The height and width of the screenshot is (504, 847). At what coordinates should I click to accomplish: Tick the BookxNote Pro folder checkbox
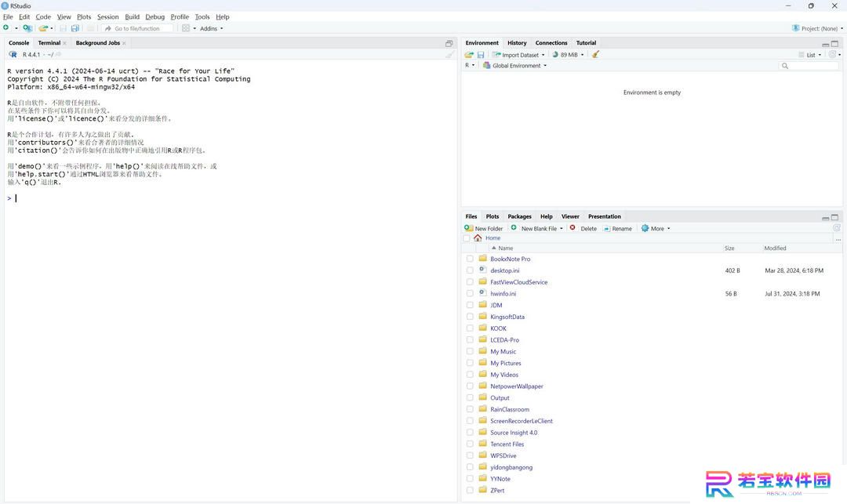click(x=470, y=259)
